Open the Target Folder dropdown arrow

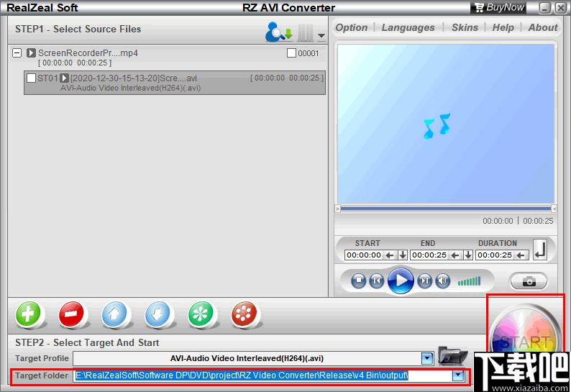[x=458, y=375]
